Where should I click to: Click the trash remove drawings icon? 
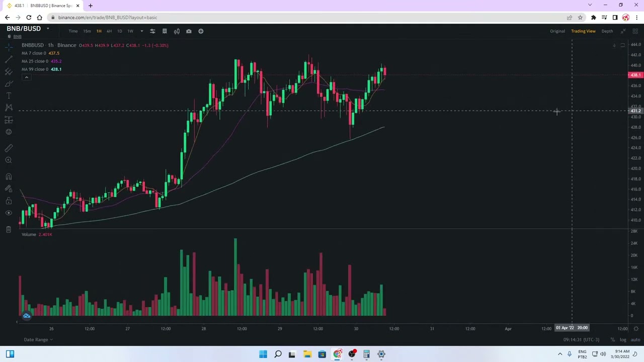point(9,229)
